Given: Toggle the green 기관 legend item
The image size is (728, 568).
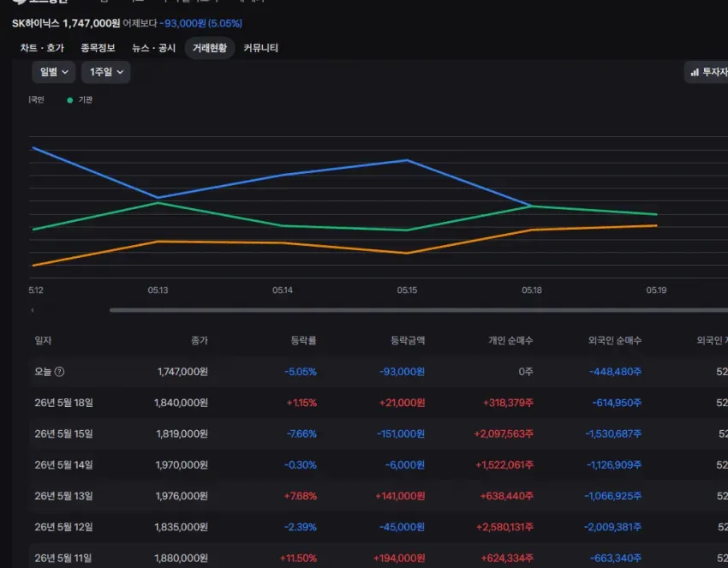Looking at the screenshot, I should tap(80, 100).
